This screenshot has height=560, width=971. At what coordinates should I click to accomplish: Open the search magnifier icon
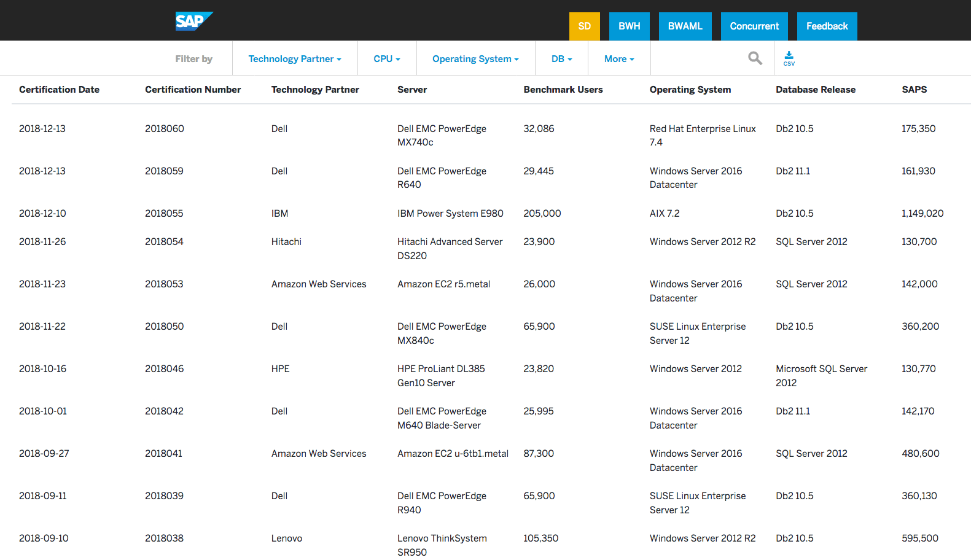pos(755,58)
